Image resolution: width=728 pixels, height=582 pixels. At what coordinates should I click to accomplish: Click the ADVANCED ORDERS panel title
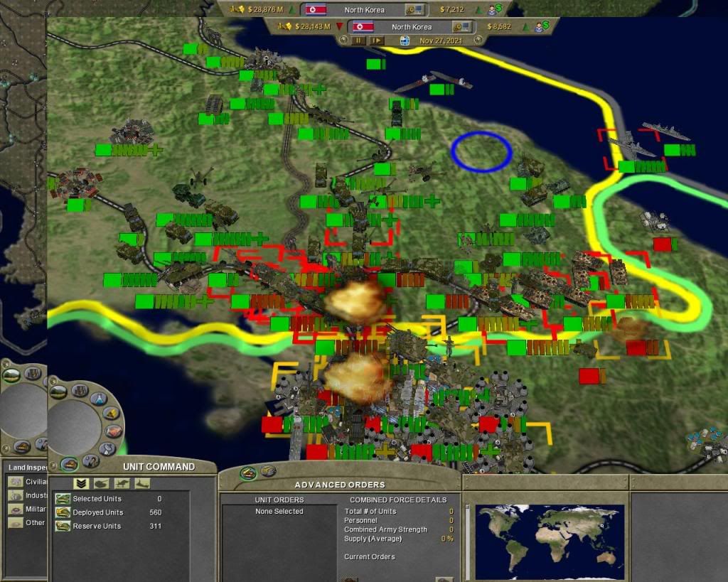(340, 485)
